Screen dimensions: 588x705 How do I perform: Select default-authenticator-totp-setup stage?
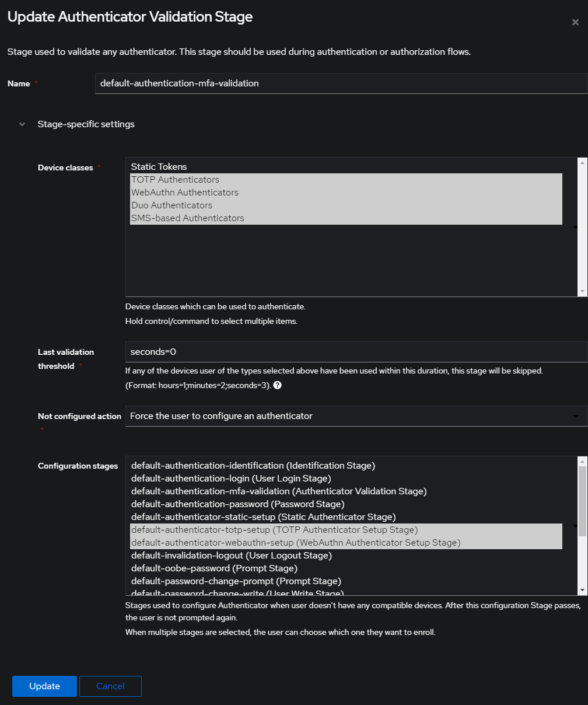pos(346,530)
